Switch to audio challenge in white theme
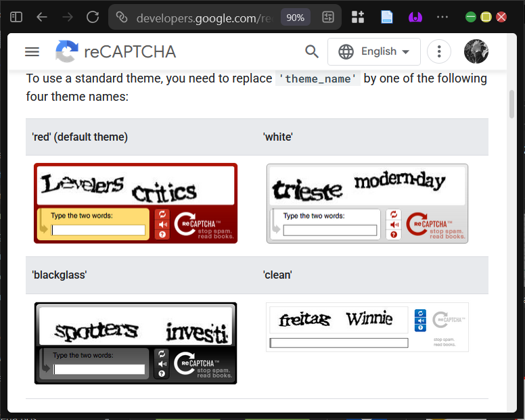Viewport: 525px width, 420px height. 394,225
